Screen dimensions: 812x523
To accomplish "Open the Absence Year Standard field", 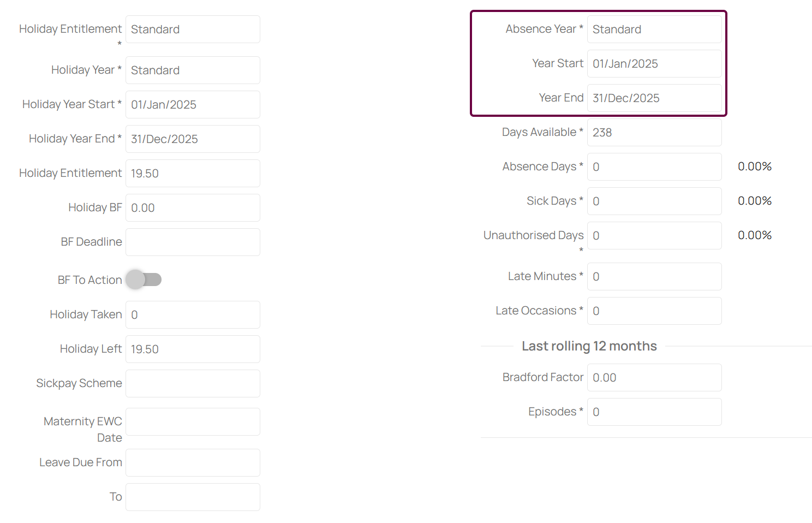I will point(654,29).
